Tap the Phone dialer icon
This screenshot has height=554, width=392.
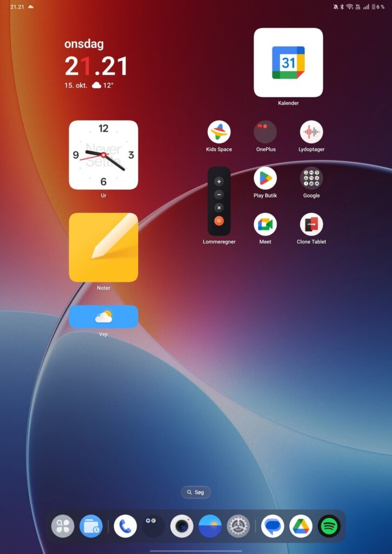pos(125,526)
